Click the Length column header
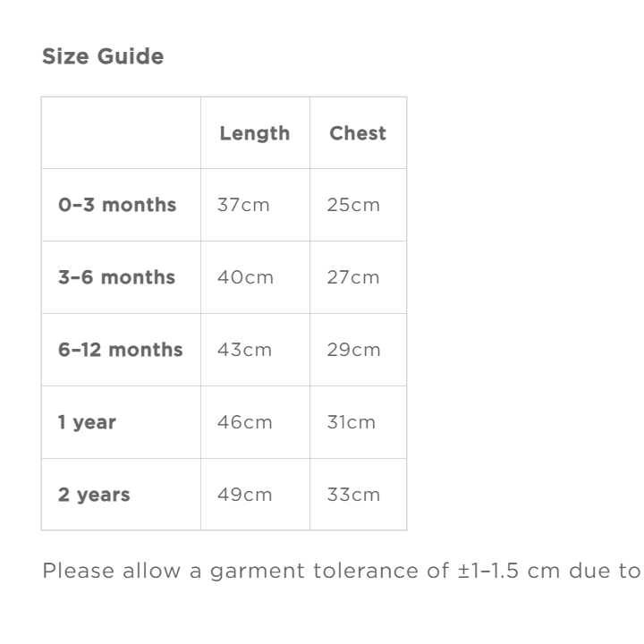Viewport: 644px width, 644px height. point(255,133)
